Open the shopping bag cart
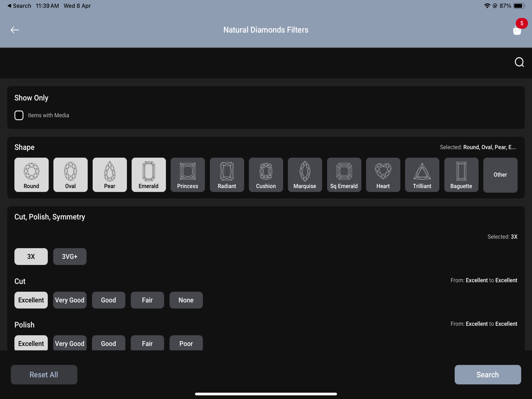Viewport: 532px width, 399px height. click(x=517, y=31)
